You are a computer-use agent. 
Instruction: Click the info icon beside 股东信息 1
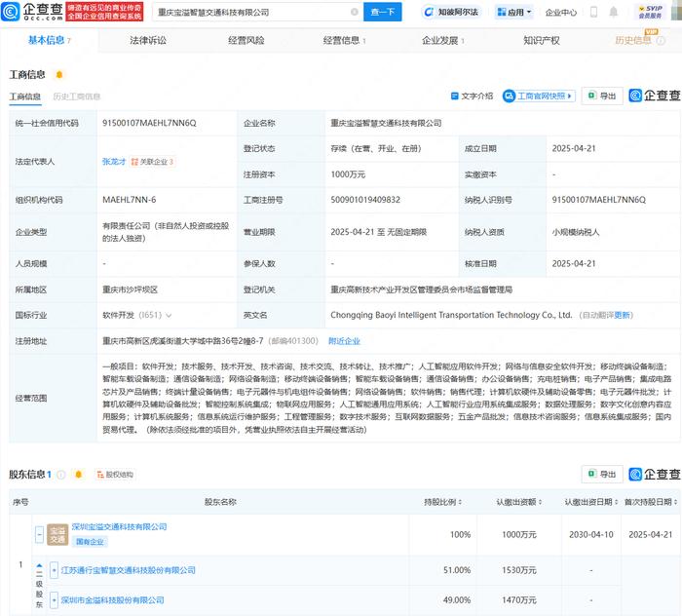click(x=61, y=475)
